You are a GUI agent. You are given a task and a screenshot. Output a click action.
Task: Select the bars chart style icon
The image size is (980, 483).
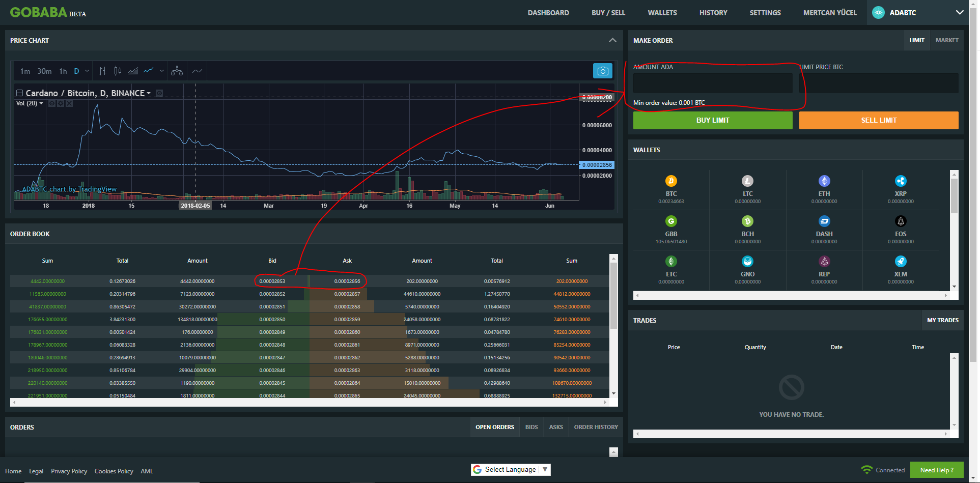102,71
